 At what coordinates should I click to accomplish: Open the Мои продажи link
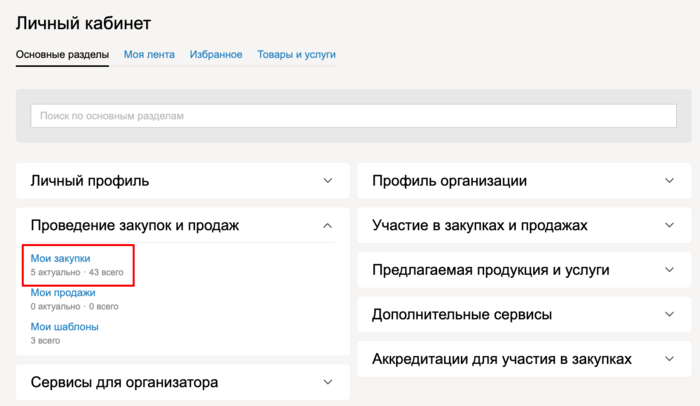click(63, 293)
